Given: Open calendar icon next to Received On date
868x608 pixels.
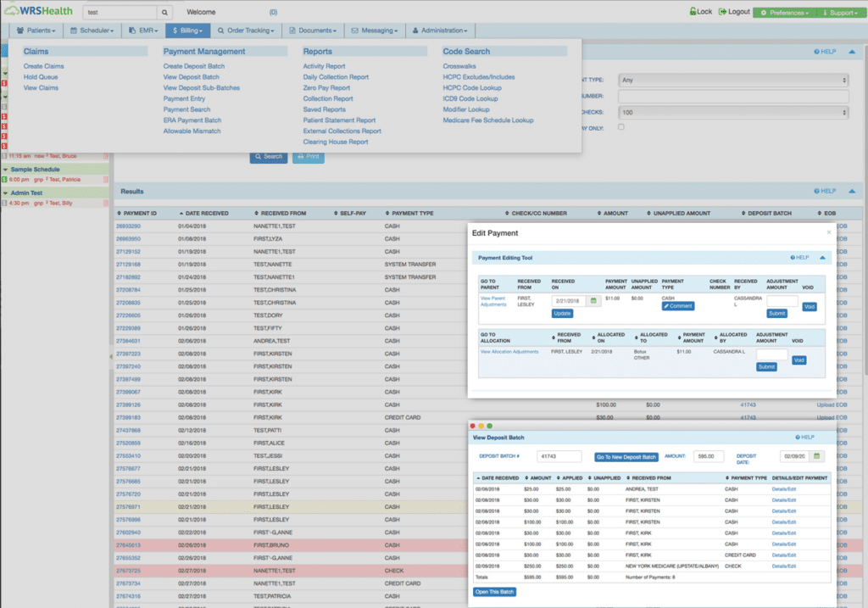Looking at the screenshot, I should tap(593, 301).
